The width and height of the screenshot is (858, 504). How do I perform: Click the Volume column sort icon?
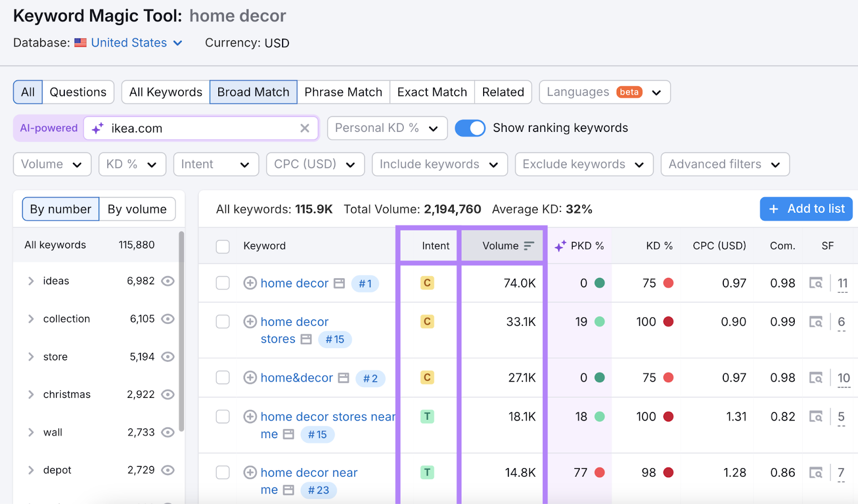pyautogui.click(x=529, y=246)
